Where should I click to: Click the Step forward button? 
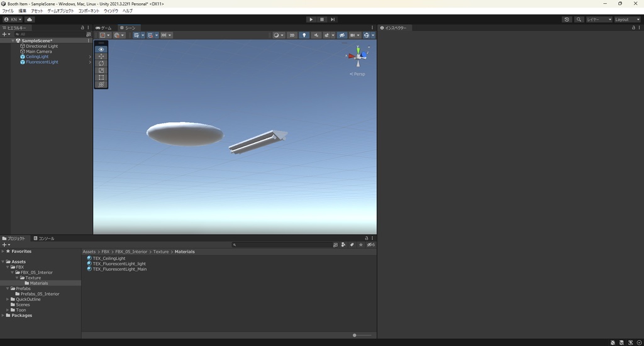[x=333, y=20]
